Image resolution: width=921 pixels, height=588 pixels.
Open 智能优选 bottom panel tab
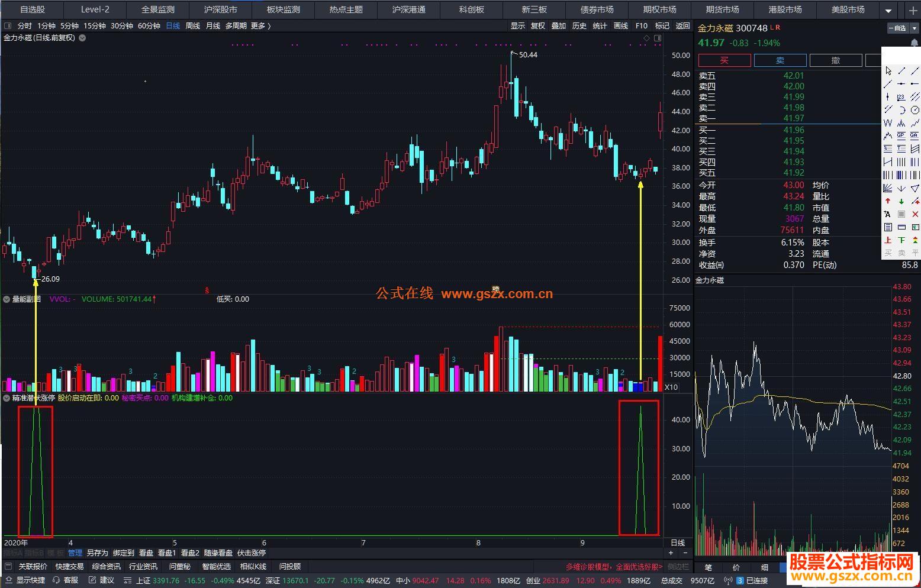(217, 567)
